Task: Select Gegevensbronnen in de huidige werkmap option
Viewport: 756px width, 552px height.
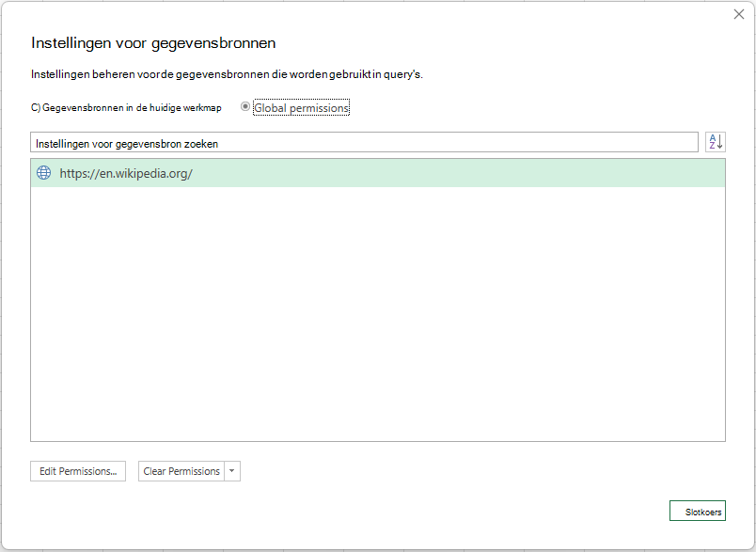Action: pyautogui.click(x=126, y=107)
